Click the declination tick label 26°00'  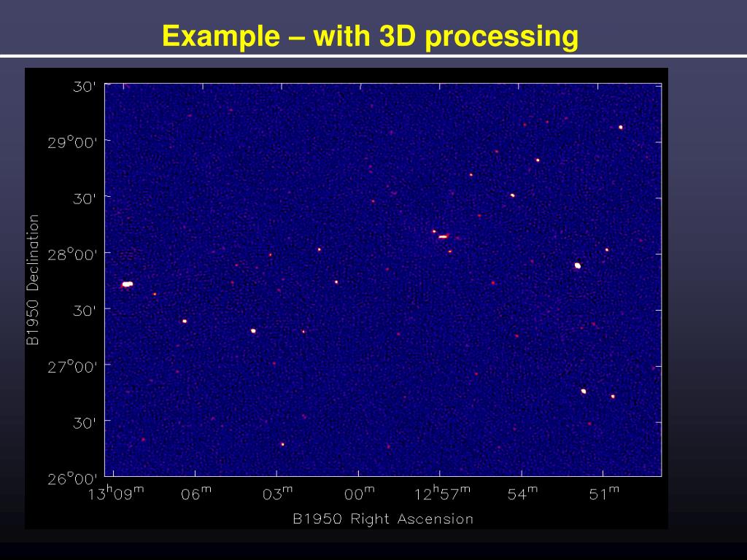point(72,478)
